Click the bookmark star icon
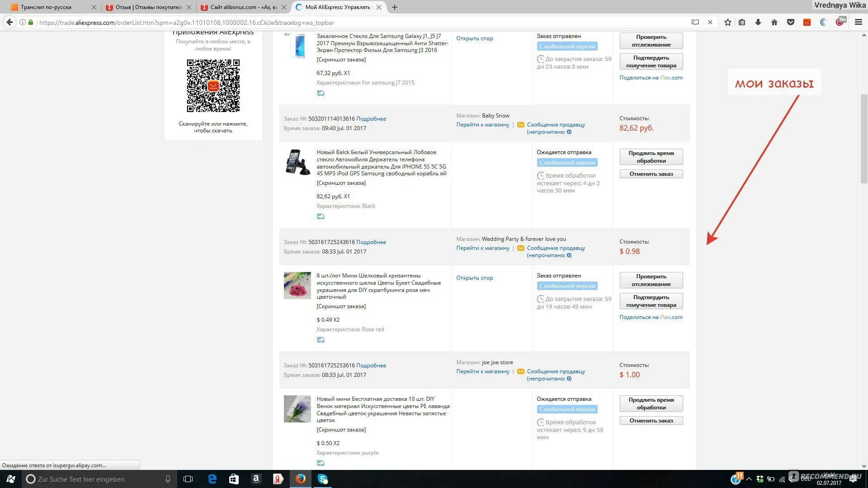 727,23
